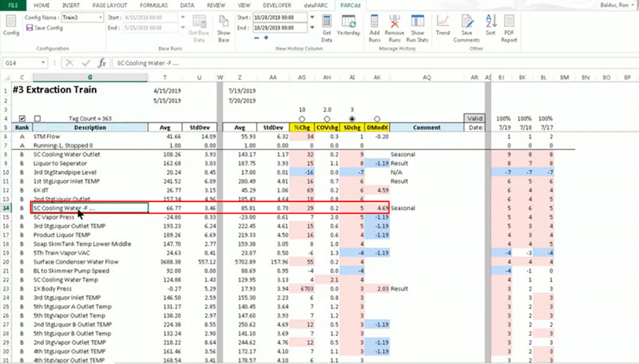Viewport: 639px width, 364px height.
Task: Click the Seasonal comment in row 8
Action: pyautogui.click(x=403, y=154)
